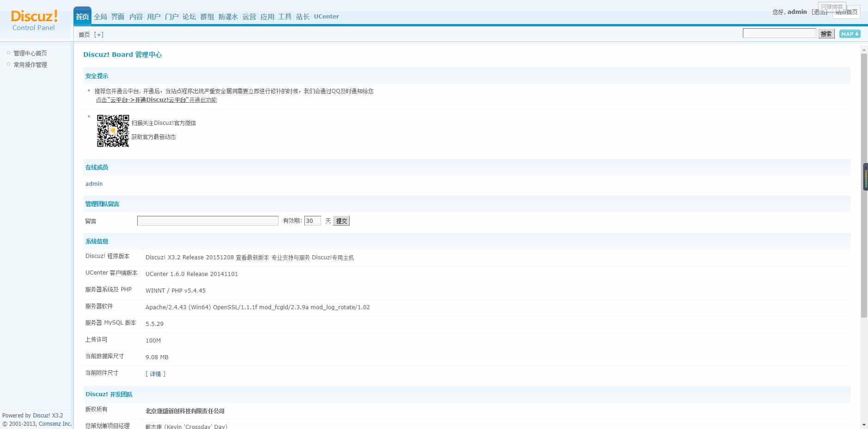Open the 应用 menu tab
The image size is (868, 429).
click(267, 17)
